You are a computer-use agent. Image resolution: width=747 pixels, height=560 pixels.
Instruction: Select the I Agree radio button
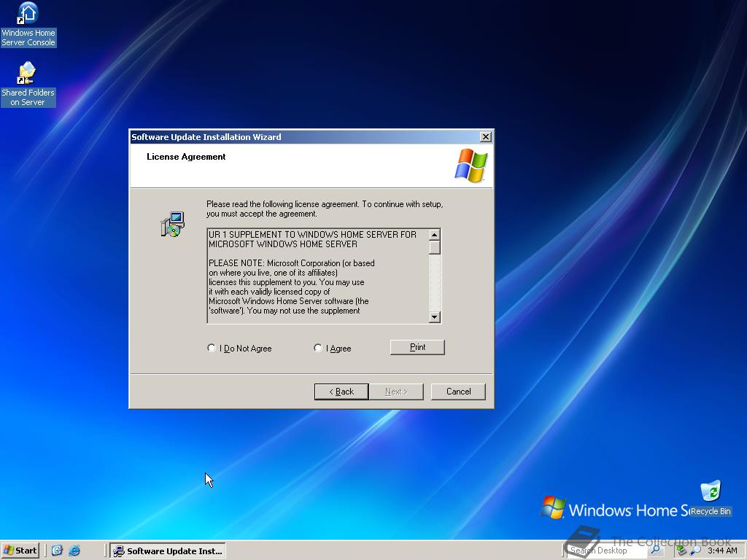(333, 348)
